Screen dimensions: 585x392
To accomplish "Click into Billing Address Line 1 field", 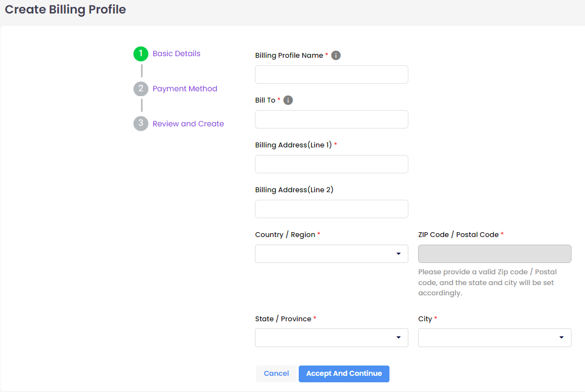I will [331, 164].
